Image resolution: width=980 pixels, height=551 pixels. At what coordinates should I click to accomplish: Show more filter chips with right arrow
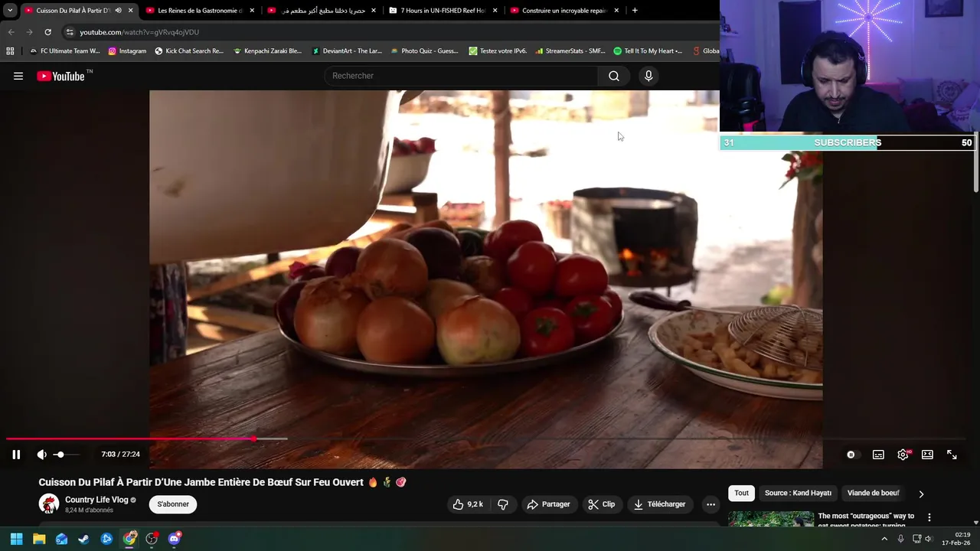[921, 494]
